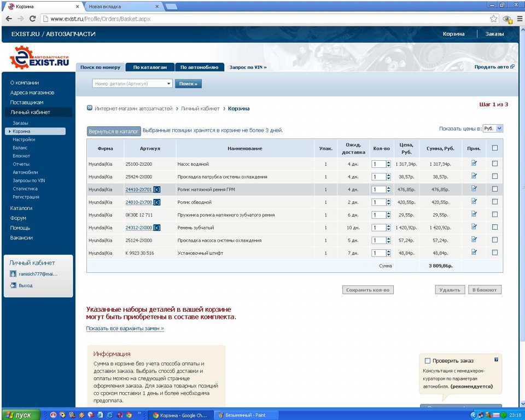Adjust quantity stepper for Ремень зубчатый

tap(388, 227)
